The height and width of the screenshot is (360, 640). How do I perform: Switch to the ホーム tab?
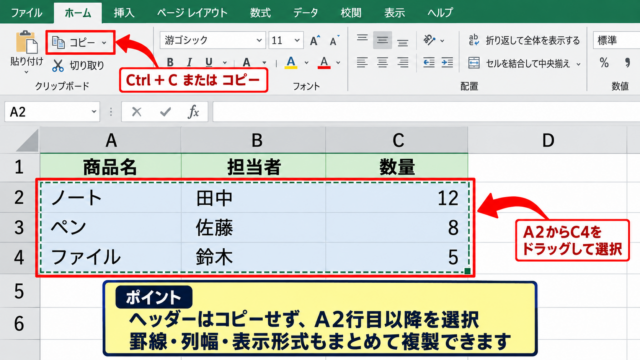pyautogui.click(x=78, y=13)
